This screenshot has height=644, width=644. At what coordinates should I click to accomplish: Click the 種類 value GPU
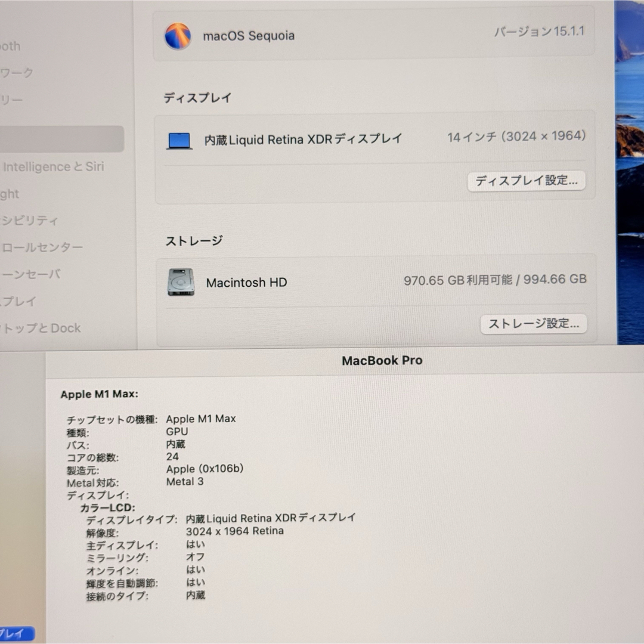pos(177,432)
